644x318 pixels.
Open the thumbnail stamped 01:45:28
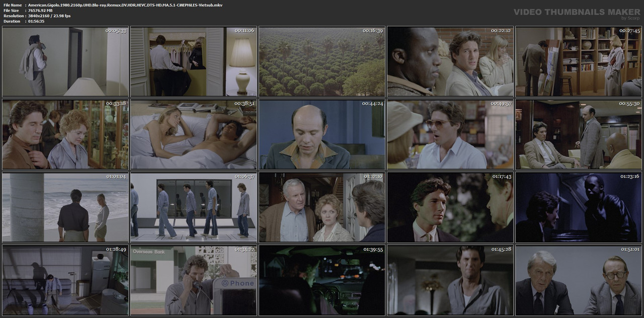coord(450,280)
